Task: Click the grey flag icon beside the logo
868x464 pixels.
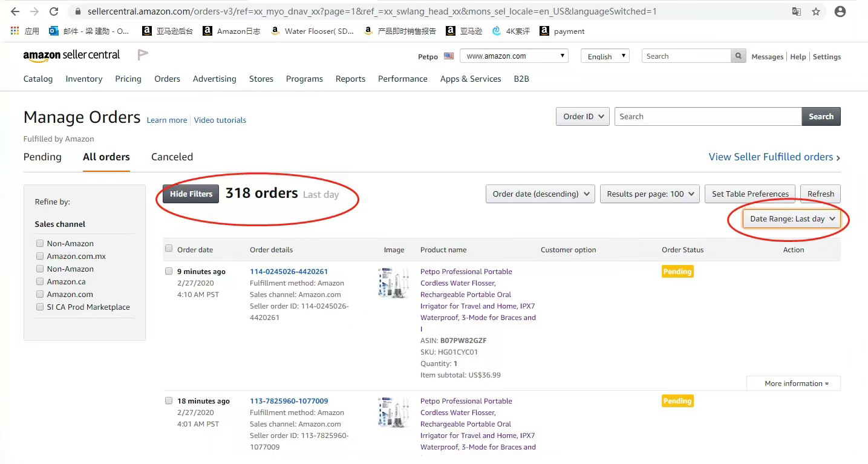Action: point(143,55)
